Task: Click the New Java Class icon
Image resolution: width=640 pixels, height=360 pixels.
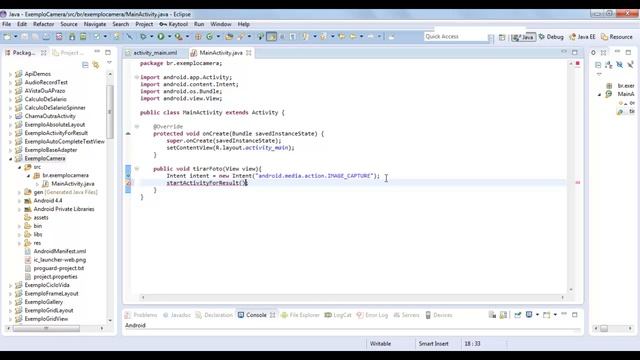Action: tap(209, 37)
